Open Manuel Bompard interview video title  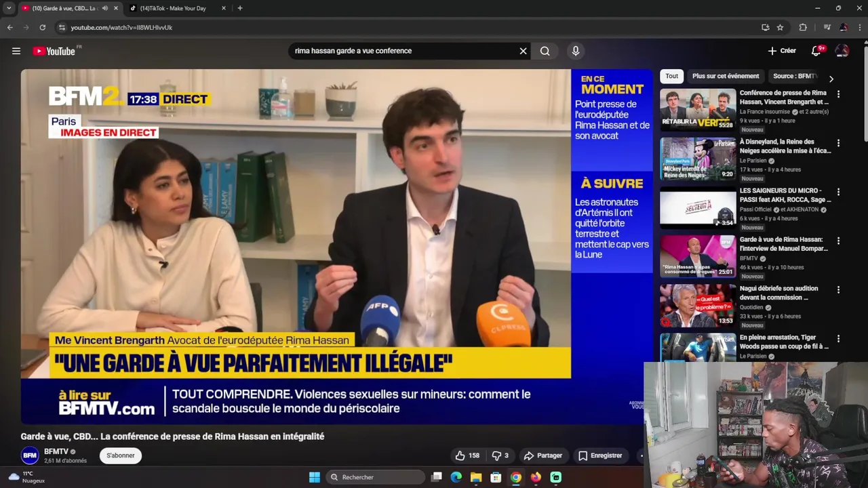[784, 244]
